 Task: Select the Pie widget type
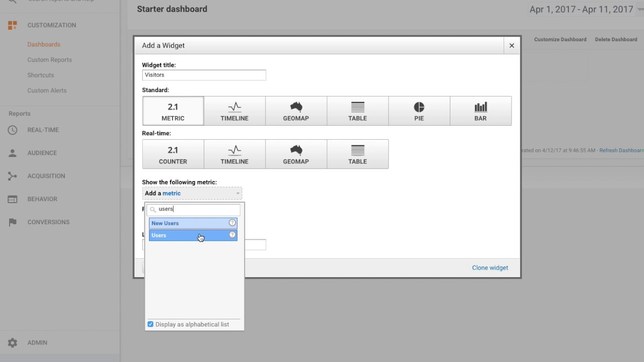(x=419, y=111)
